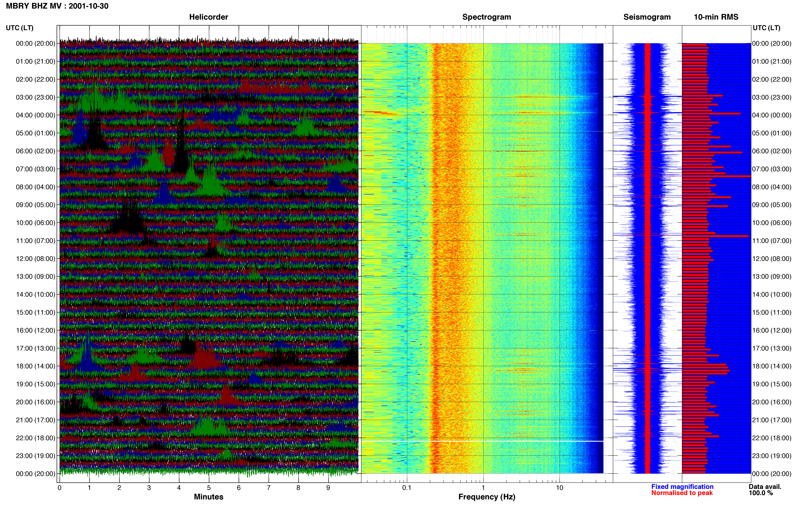812x508 pixels.
Task: Click 01:00 (21:00) on the Helicorder time axis
Action: (36, 61)
